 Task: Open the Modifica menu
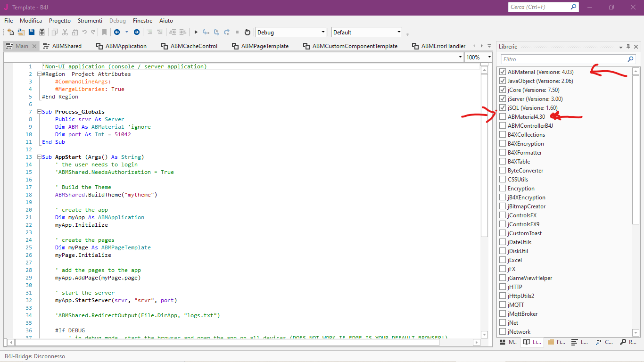click(x=31, y=21)
